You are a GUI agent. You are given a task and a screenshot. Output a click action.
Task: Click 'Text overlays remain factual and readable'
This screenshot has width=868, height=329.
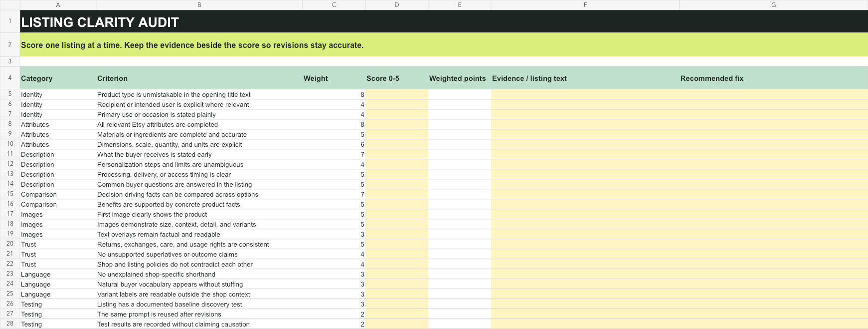point(159,234)
